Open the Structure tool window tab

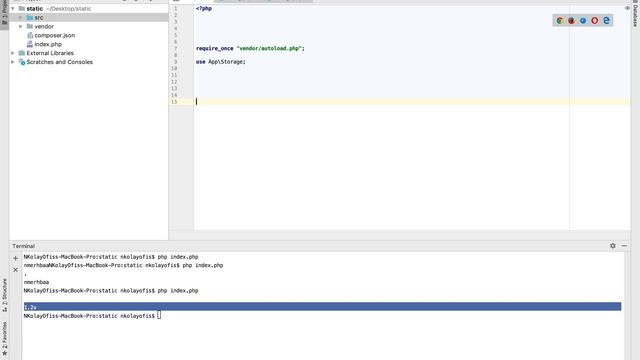tap(4, 295)
